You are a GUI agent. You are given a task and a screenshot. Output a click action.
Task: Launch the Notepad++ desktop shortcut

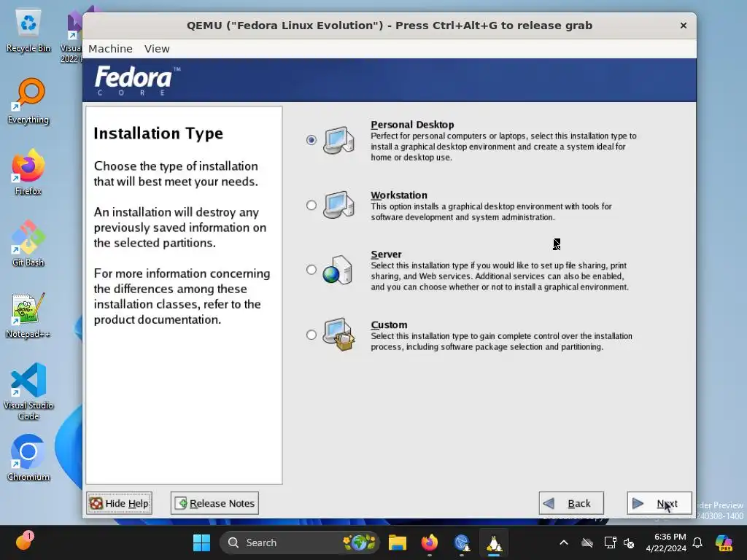[28, 315]
